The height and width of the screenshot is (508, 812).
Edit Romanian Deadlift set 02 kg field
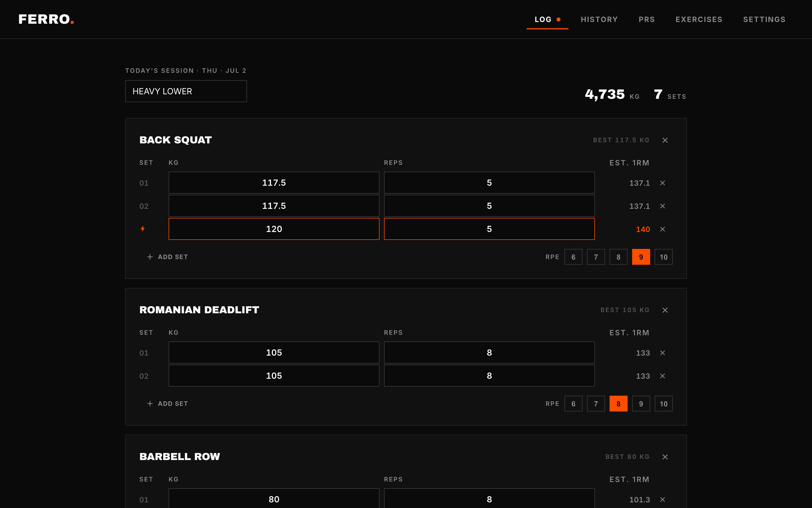[x=274, y=376]
